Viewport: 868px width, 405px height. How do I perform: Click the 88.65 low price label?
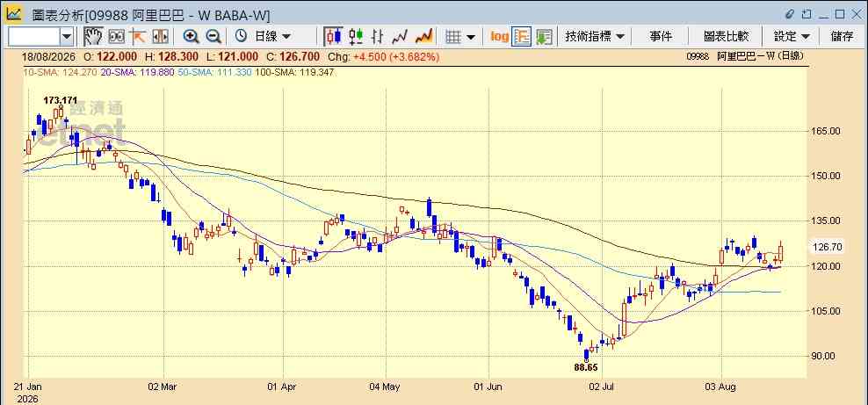[x=586, y=367]
